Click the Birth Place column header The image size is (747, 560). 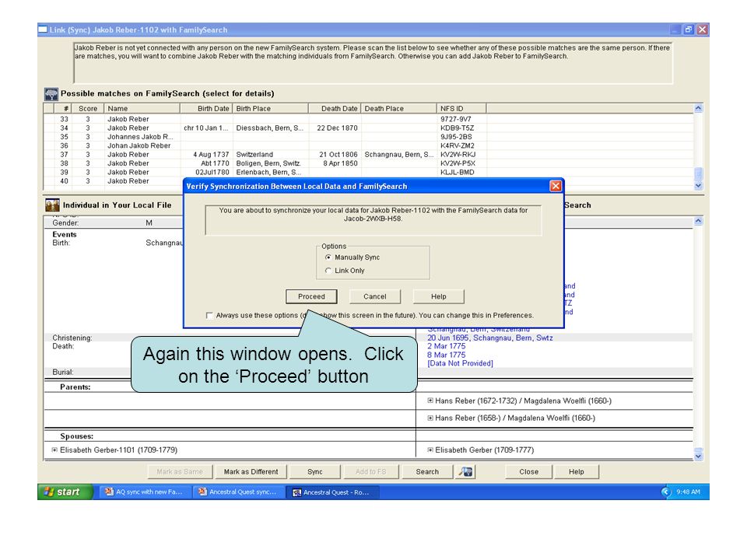(271, 109)
